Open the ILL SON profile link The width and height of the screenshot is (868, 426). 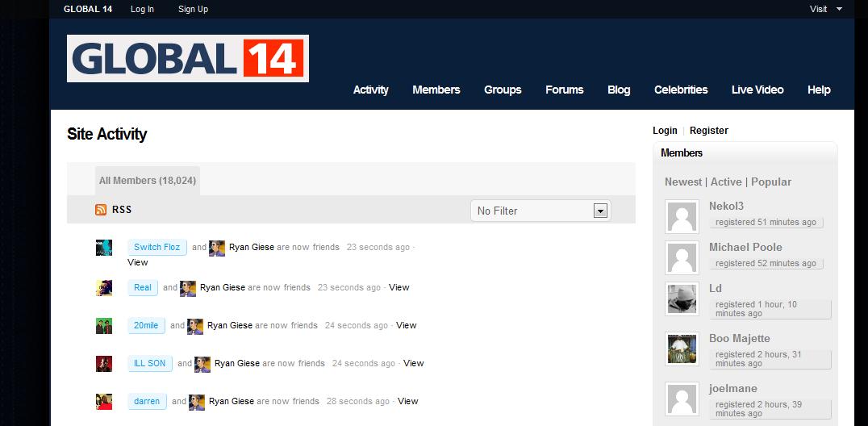coord(150,363)
